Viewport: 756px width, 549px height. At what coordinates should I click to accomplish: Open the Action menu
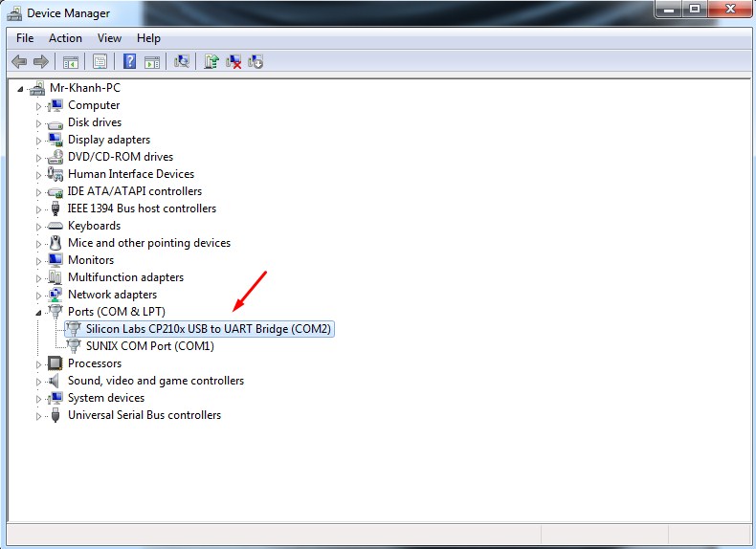tap(65, 38)
